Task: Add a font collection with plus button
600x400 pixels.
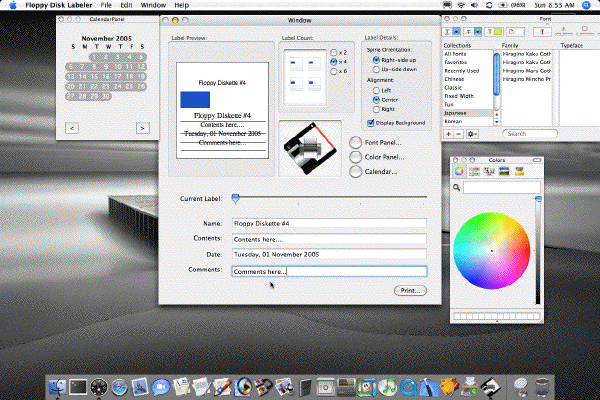Action: (x=448, y=134)
